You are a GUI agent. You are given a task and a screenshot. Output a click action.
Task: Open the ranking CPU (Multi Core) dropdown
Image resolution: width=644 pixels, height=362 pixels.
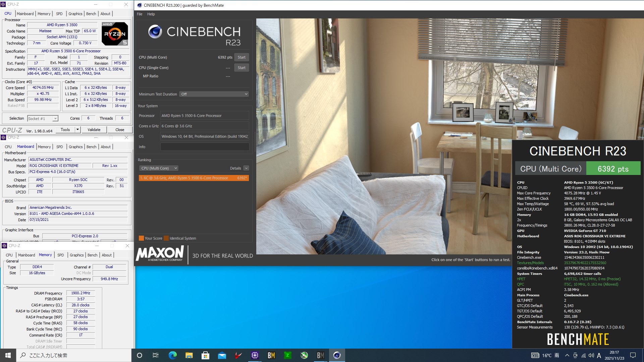159,168
